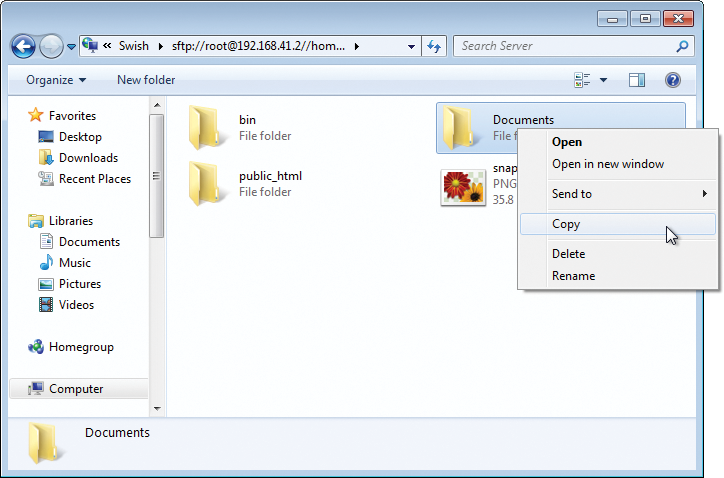This screenshot has height=478, width=724.
Task: Open Homegroup in the navigation pane
Action: [x=80, y=347]
